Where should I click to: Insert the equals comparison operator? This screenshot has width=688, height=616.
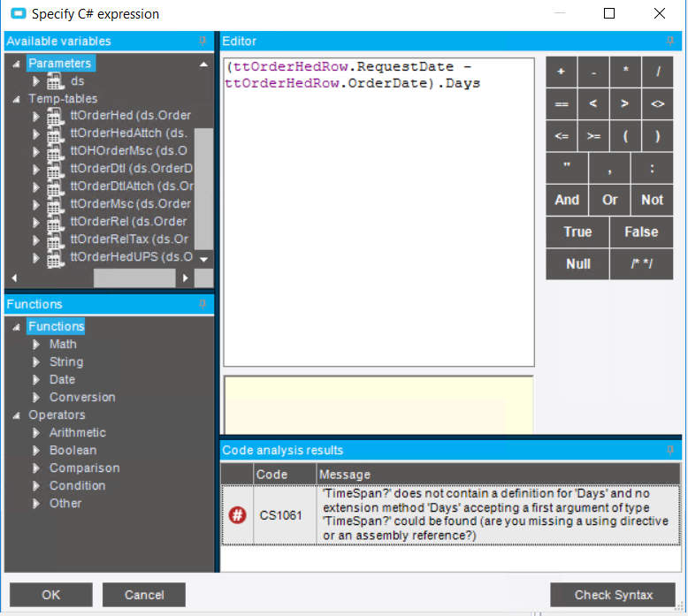(x=562, y=104)
